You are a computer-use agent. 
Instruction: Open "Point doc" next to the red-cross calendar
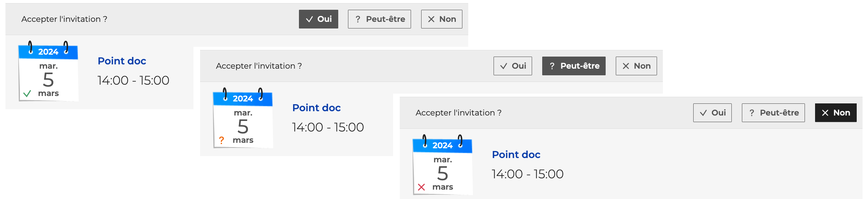tap(516, 155)
